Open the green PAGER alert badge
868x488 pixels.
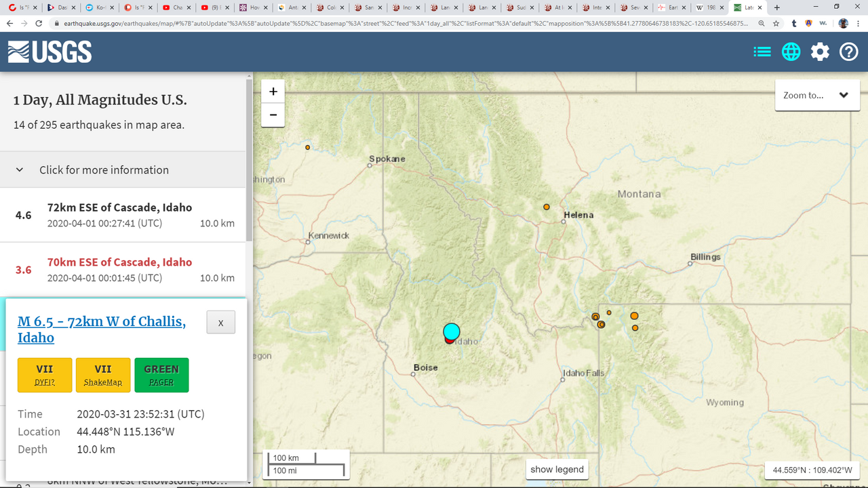click(161, 375)
